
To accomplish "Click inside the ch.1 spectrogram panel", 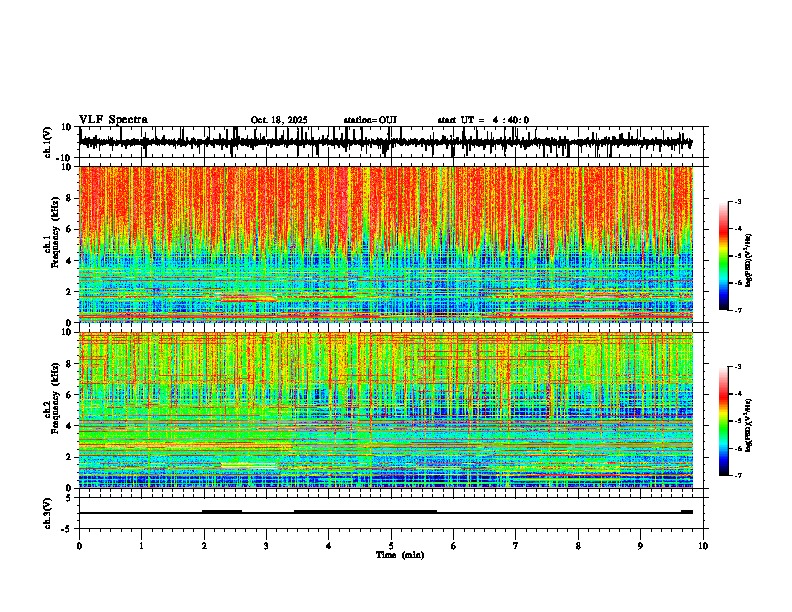I will [x=386, y=244].
